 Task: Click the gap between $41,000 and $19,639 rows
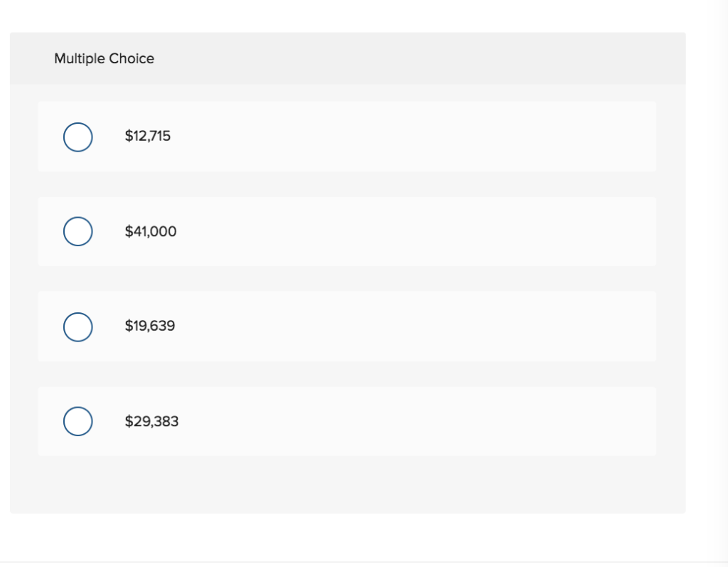pyautogui.click(x=347, y=279)
